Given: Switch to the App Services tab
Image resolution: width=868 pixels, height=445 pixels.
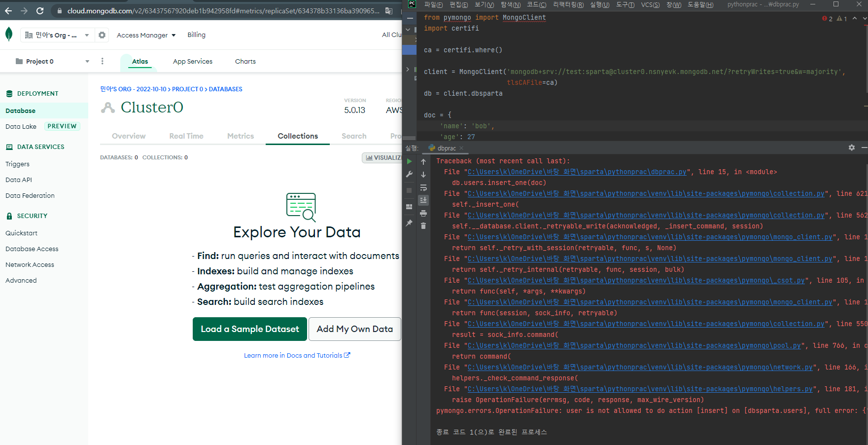Looking at the screenshot, I should click(x=193, y=61).
